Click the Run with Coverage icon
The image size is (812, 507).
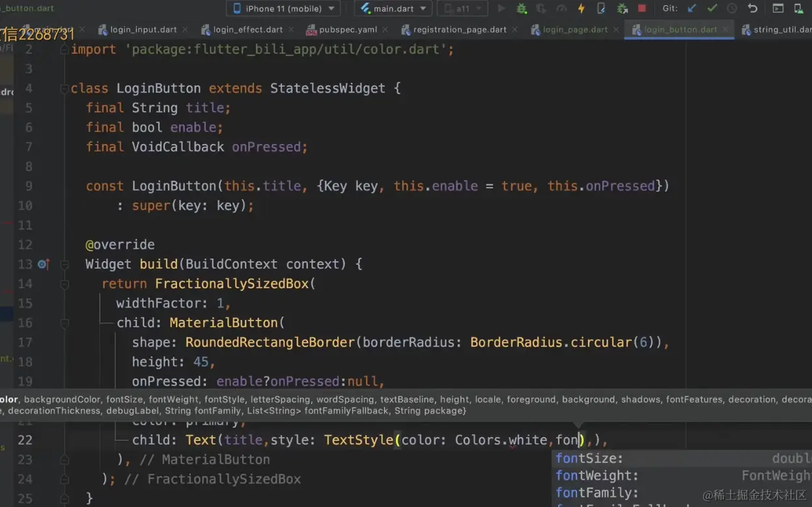click(541, 8)
